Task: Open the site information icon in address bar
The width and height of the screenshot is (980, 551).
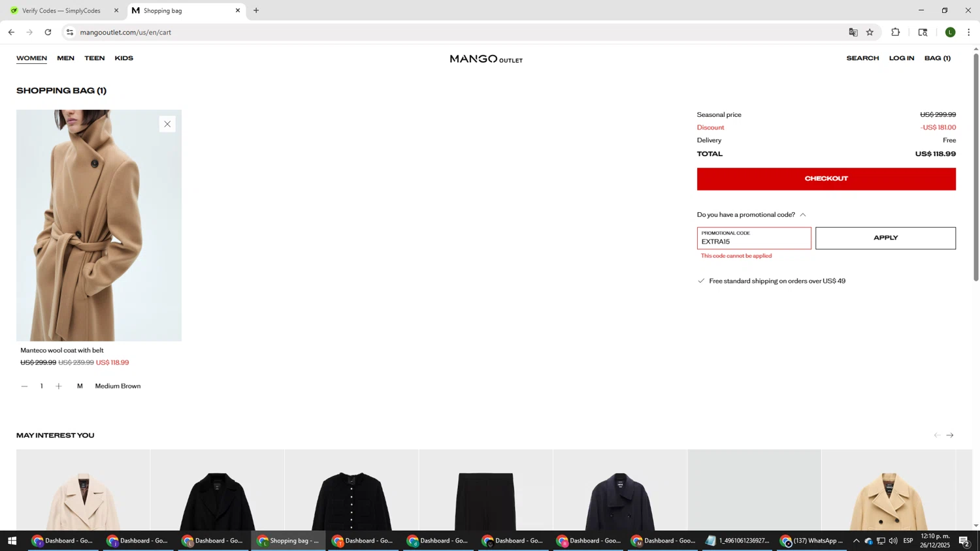Action: [70, 32]
